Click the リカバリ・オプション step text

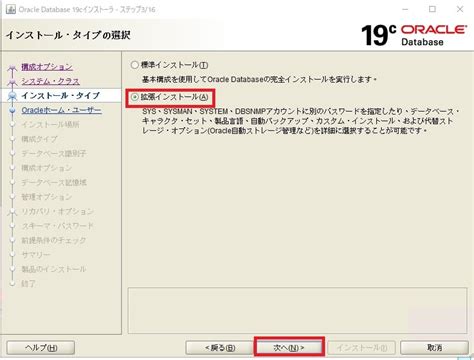click(57, 211)
